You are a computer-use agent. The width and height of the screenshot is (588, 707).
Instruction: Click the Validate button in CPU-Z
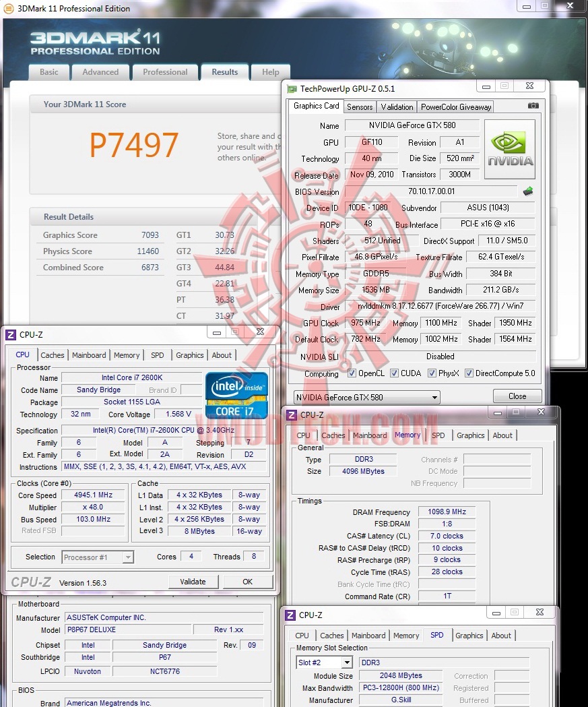coord(193,582)
